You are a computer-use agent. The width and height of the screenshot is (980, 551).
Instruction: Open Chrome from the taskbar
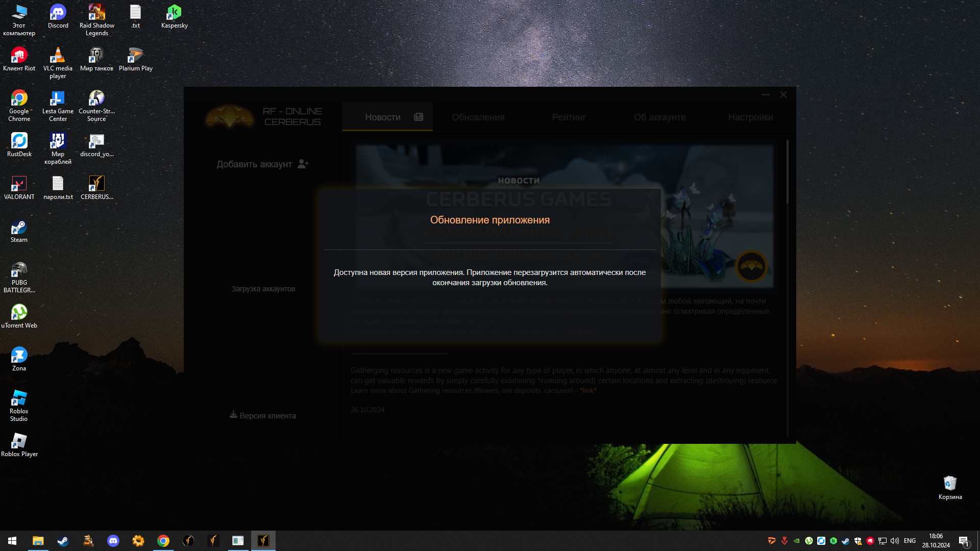163,541
